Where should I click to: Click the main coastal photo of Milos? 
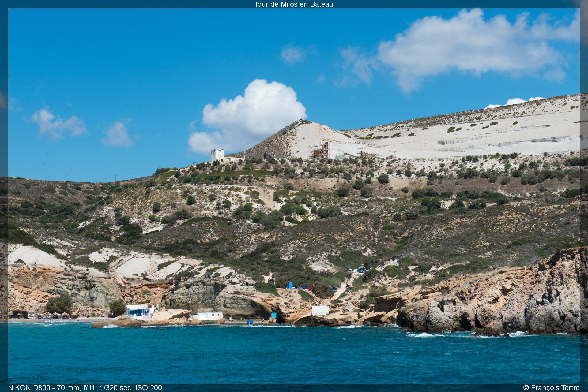tap(294, 196)
